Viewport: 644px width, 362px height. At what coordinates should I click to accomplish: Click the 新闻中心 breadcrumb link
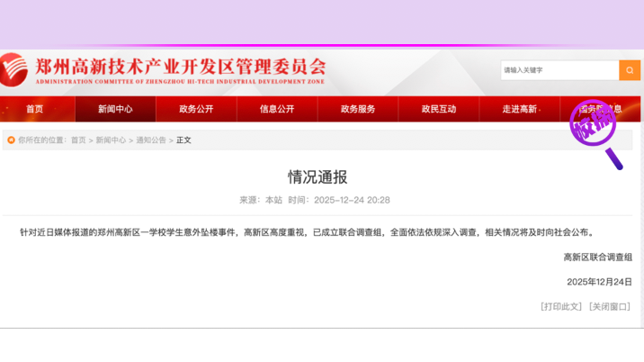(x=111, y=140)
